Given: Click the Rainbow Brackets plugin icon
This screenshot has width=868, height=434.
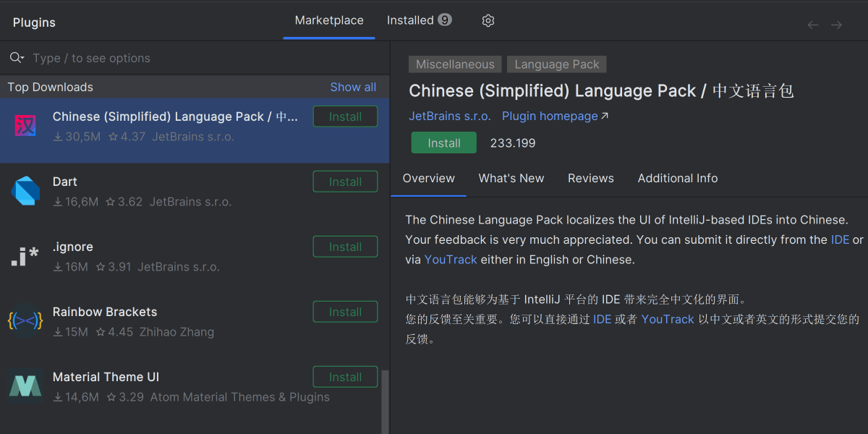Looking at the screenshot, I should [25, 321].
